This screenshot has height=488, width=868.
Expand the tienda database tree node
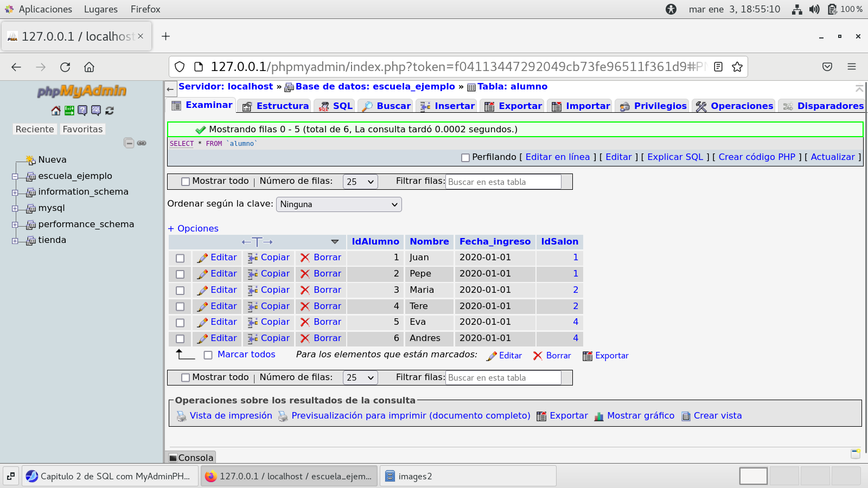click(15, 241)
